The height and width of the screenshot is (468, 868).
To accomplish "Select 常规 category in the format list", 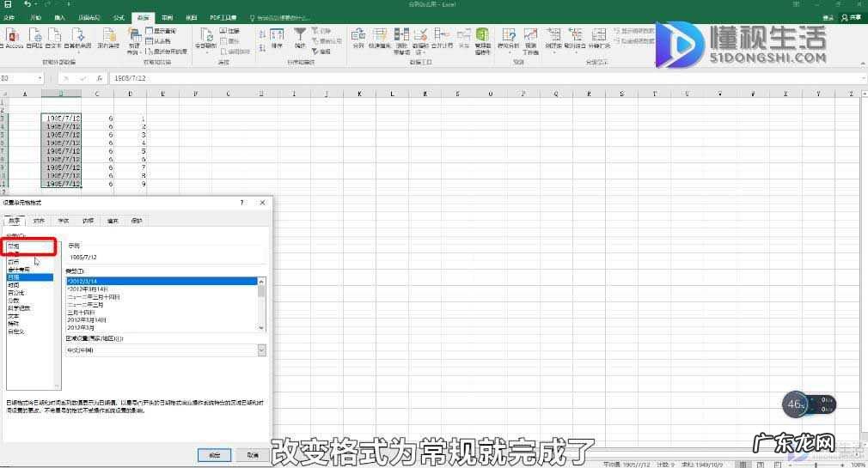I will point(14,246).
